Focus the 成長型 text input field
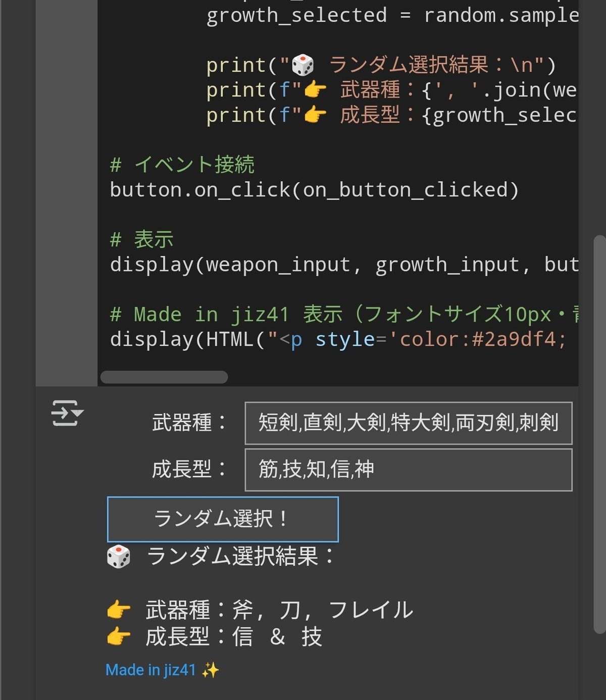 [408, 469]
